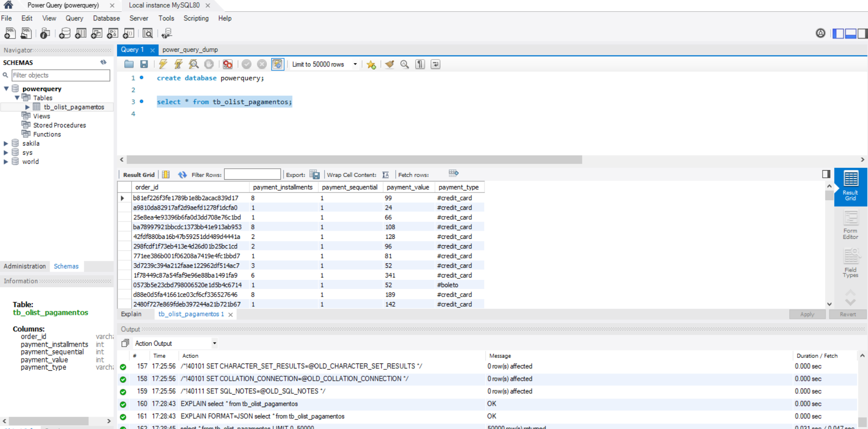Click the Result Grid button
The image size is (868, 429).
pos(850,187)
